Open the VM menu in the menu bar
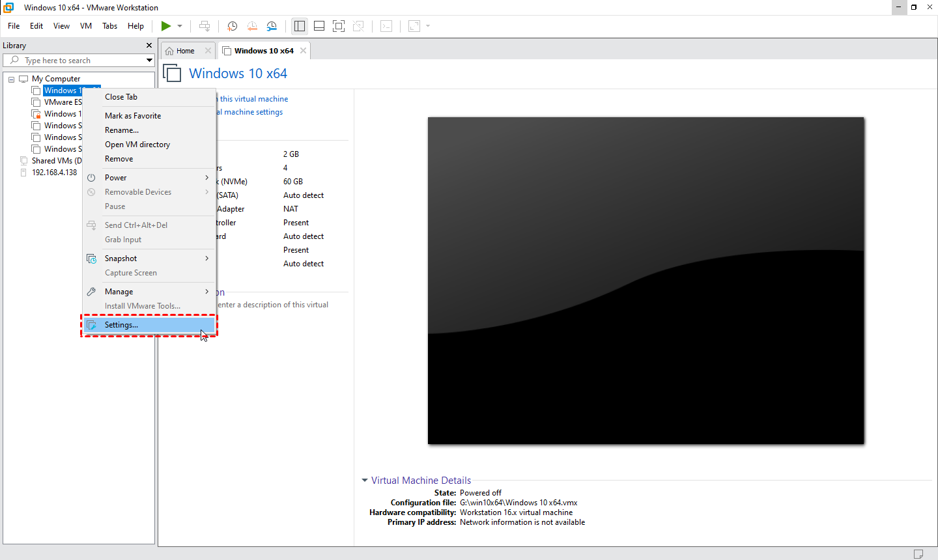The image size is (938, 560). coord(86,26)
